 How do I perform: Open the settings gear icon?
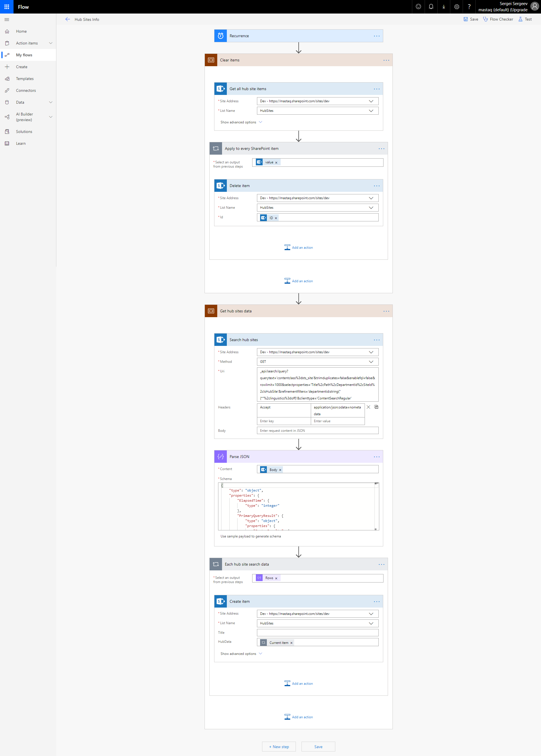(456, 7)
